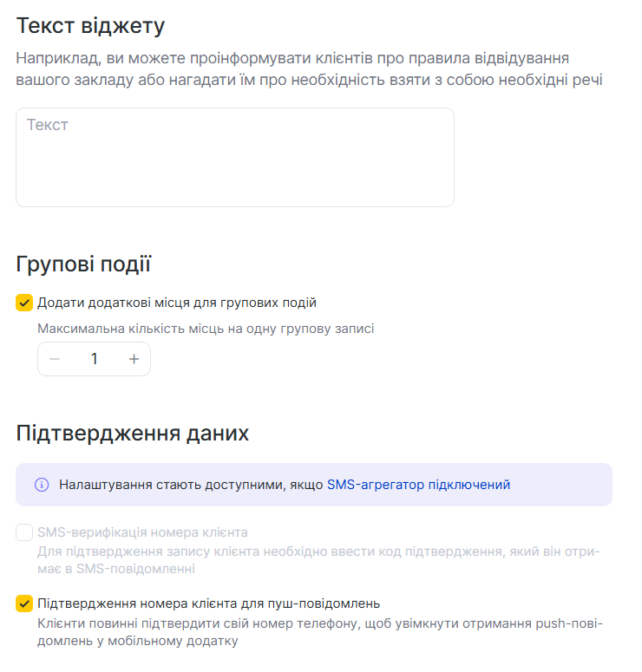Disable the push notification number confirmation checkbox
The height and width of the screenshot is (672, 642).
tap(24, 603)
